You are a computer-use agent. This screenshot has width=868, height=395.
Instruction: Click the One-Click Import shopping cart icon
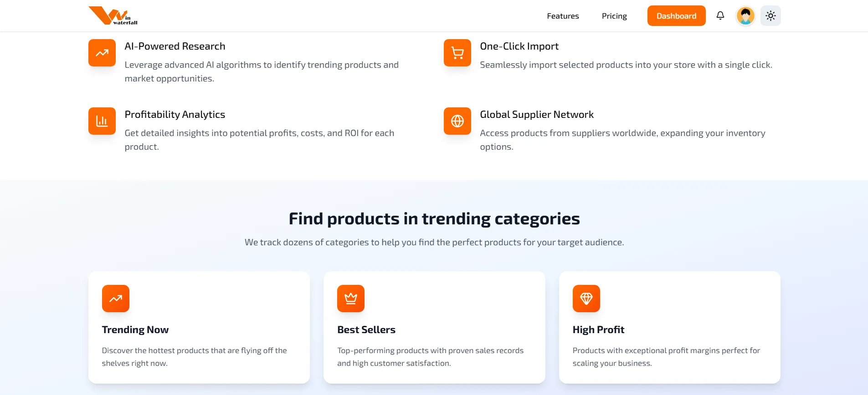[x=457, y=53]
